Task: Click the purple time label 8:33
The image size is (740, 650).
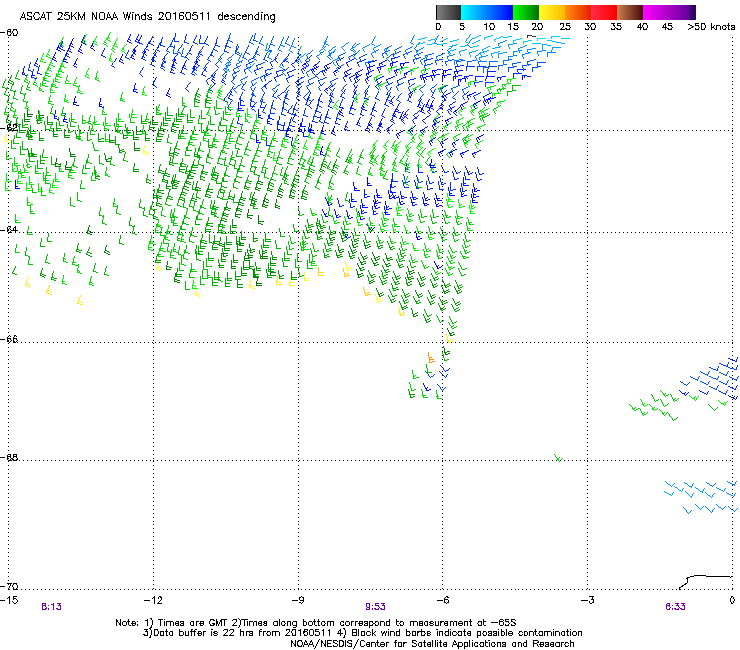Action: click(x=675, y=607)
